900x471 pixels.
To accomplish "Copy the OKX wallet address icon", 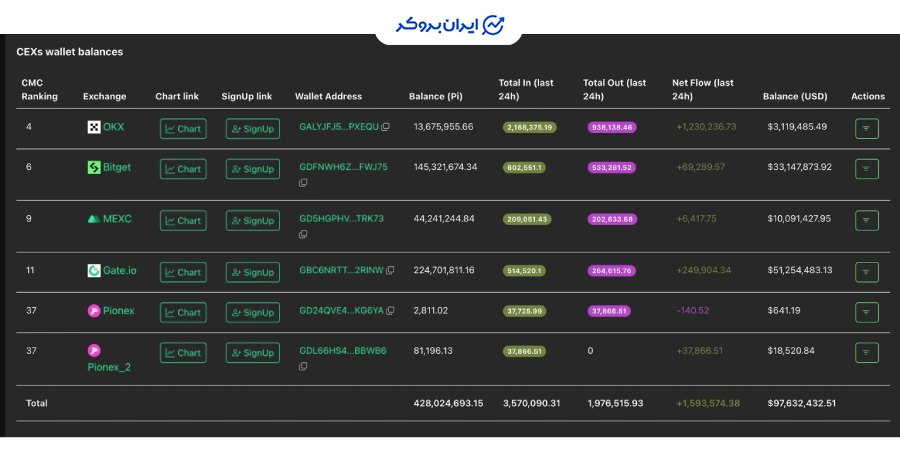I will click(x=385, y=127).
